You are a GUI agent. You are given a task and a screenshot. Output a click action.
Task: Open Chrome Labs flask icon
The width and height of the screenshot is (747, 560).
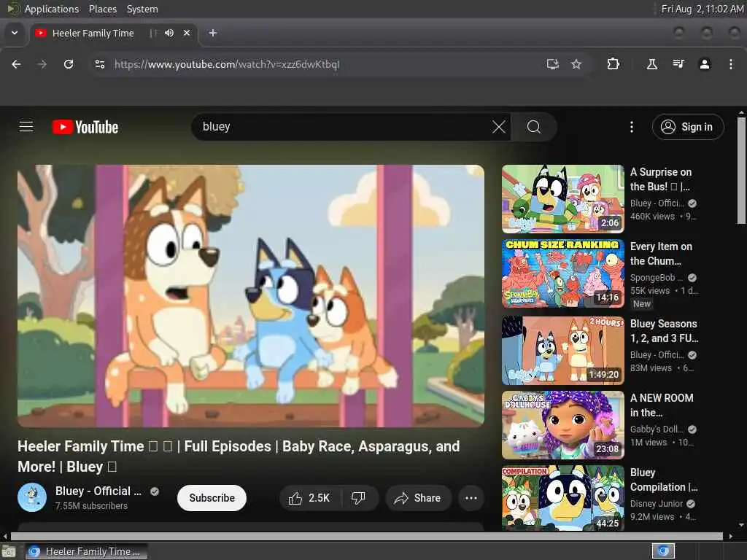point(651,64)
